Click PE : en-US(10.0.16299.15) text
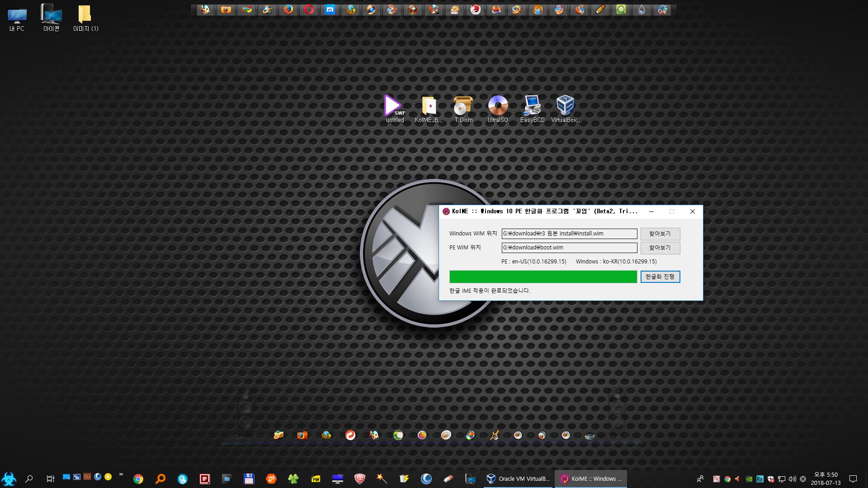868x488 pixels. pos(533,262)
